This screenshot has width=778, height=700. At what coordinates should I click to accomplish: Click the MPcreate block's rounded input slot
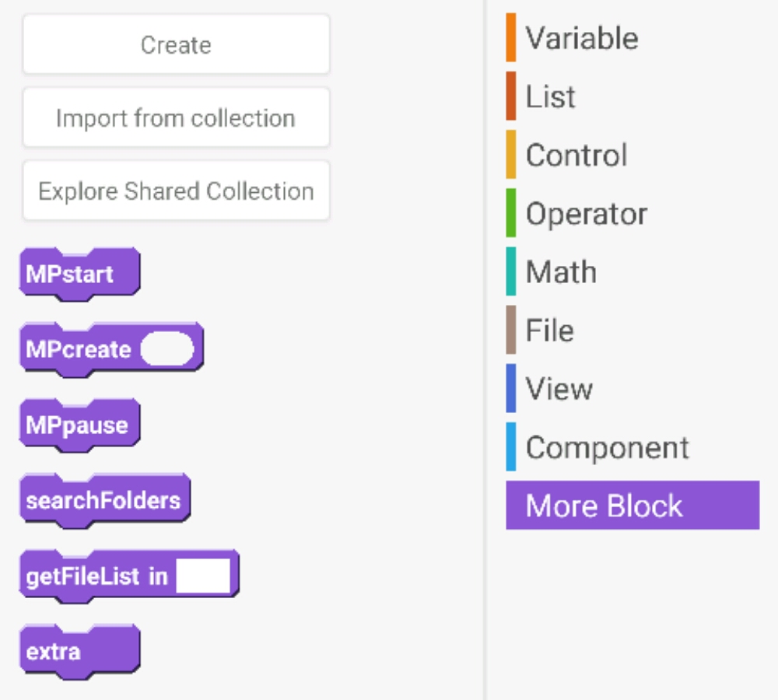coord(166,349)
